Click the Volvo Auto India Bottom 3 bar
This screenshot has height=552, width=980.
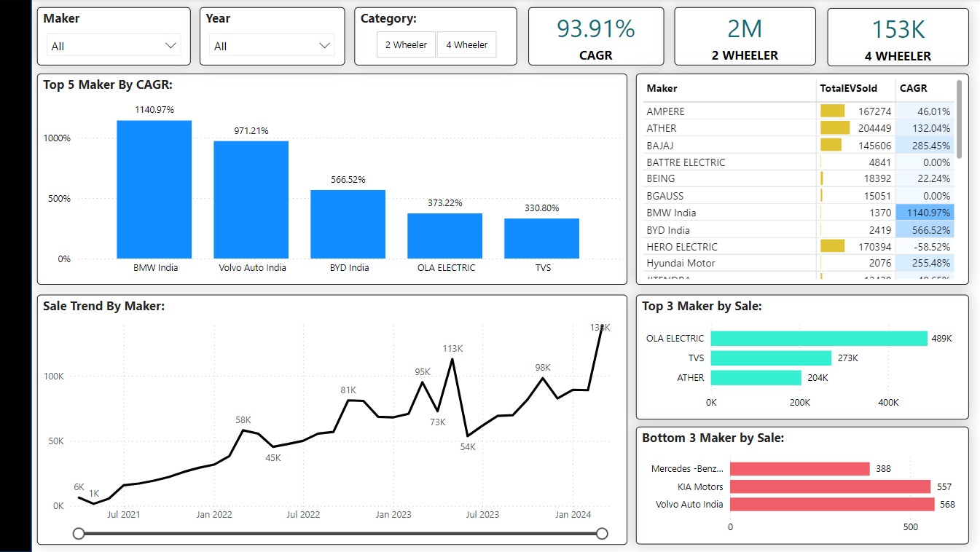pos(832,504)
